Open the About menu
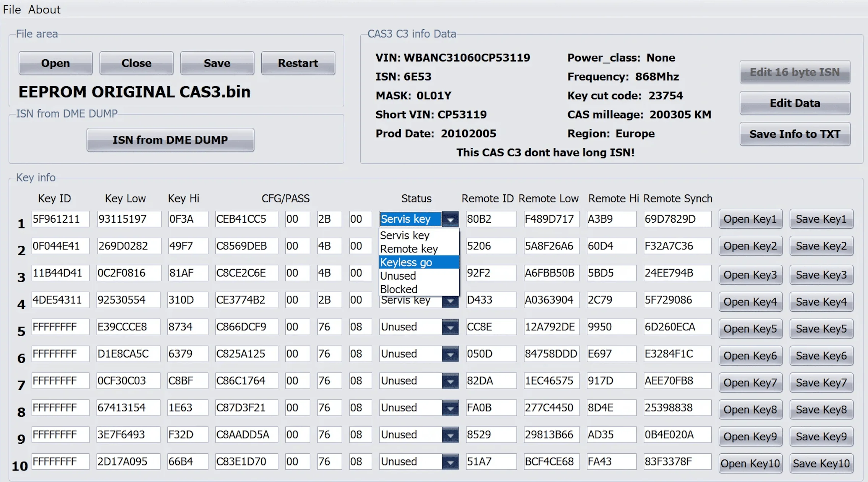 (44, 10)
